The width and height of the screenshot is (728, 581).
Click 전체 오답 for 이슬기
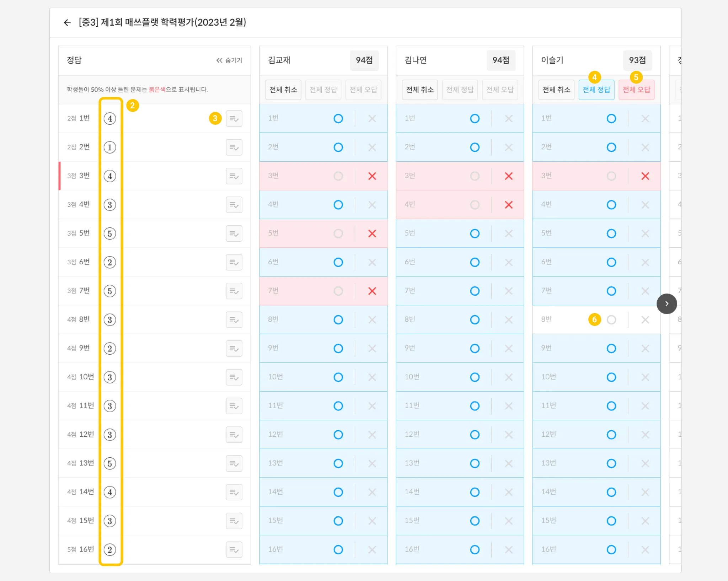point(636,90)
